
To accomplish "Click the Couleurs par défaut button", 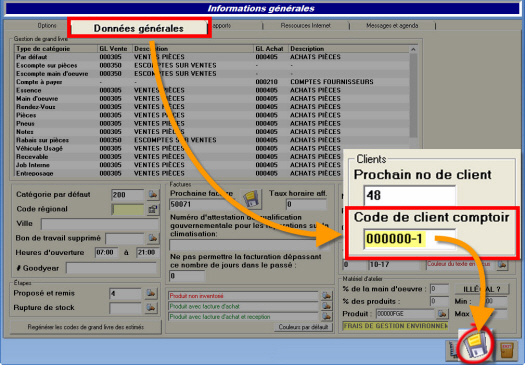I will [303, 327].
